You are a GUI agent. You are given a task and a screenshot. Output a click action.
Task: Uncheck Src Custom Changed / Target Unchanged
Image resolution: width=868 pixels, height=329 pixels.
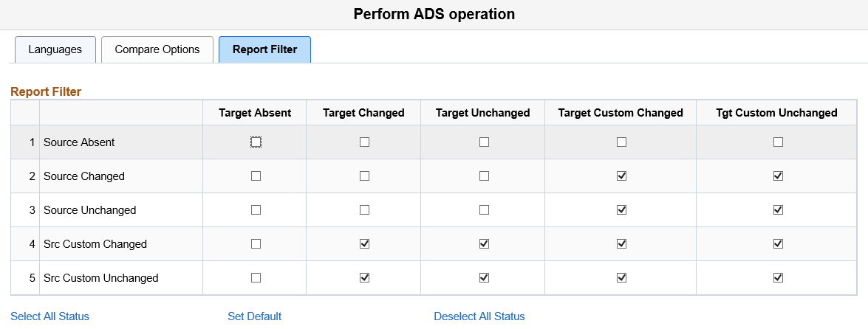tap(484, 244)
